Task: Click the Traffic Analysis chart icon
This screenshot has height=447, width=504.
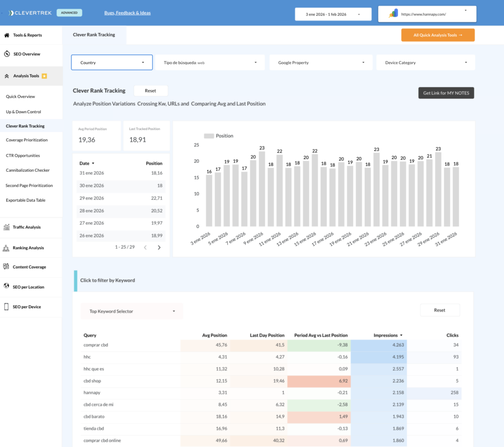Action: pyautogui.click(x=7, y=227)
